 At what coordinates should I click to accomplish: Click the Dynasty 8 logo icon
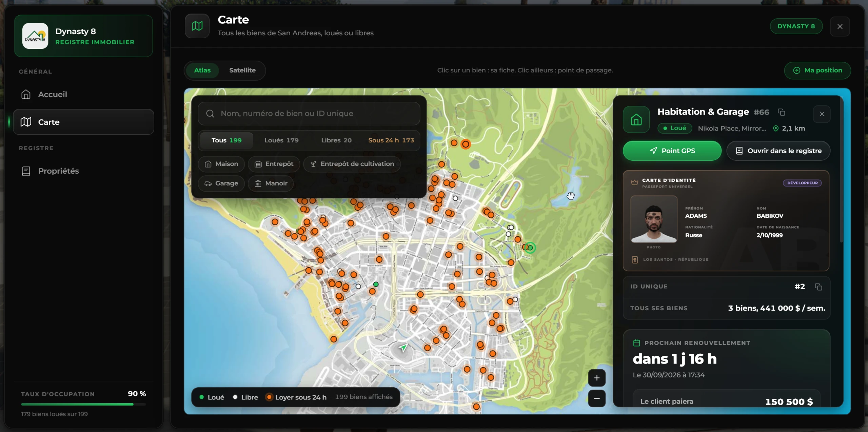pos(35,36)
